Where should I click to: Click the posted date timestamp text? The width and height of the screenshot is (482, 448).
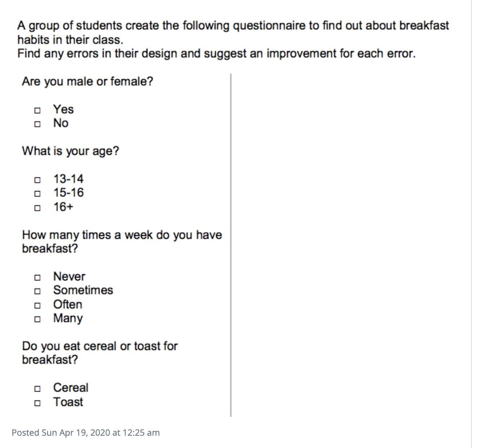(x=85, y=432)
